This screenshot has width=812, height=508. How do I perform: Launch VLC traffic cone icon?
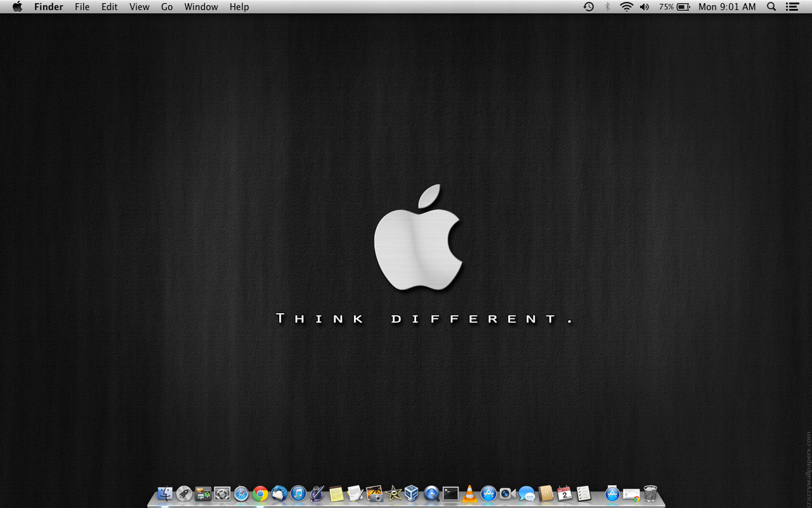469,493
